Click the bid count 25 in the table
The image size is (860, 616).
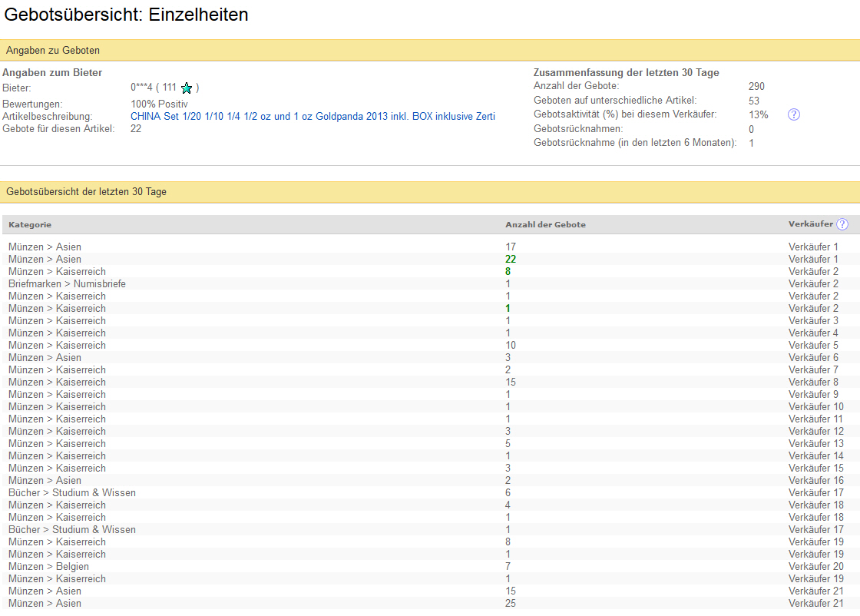[511, 603]
